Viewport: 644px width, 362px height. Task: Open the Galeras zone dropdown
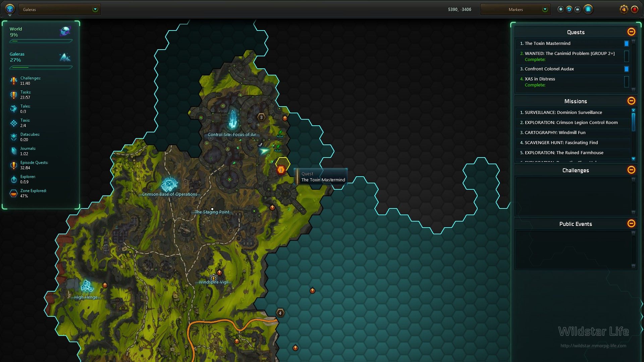coord(60,9)
